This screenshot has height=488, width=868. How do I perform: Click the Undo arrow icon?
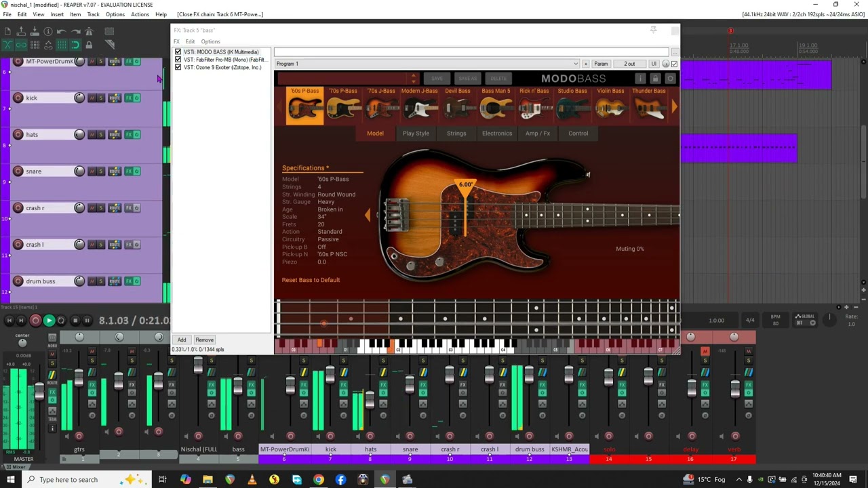coord(61,31)
